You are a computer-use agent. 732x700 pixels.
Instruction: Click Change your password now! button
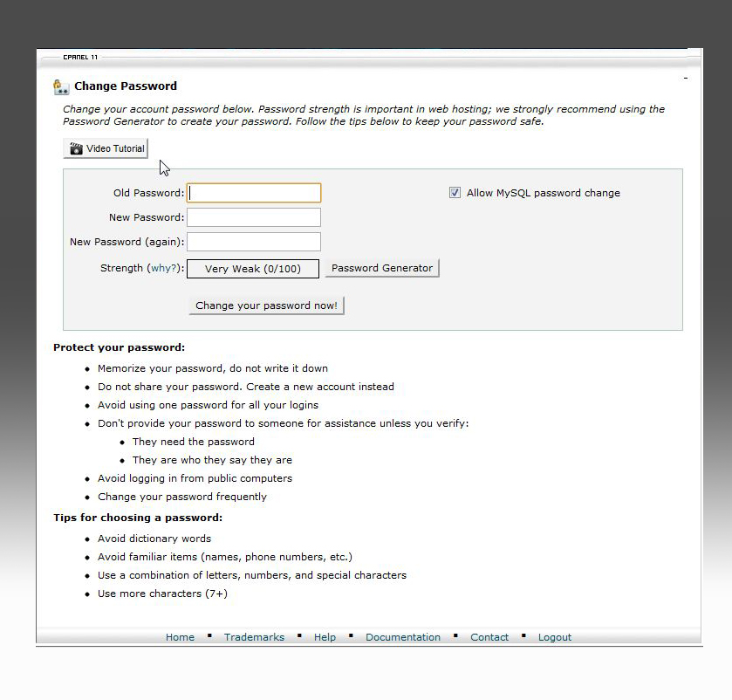pos(267,305)
